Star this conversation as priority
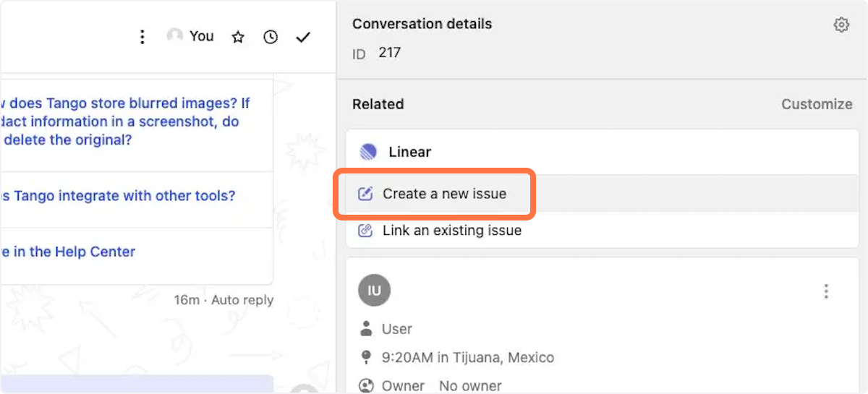 coord(238,37)
